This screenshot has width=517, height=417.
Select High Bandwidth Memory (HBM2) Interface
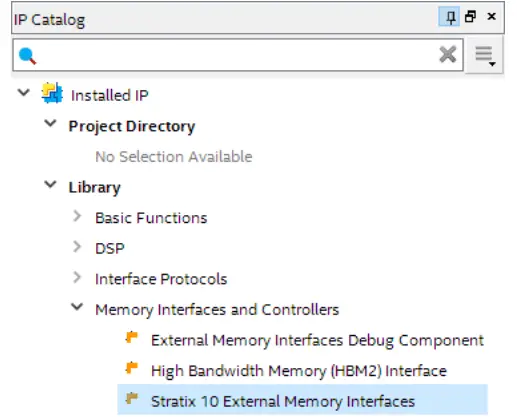coord(299,371)
